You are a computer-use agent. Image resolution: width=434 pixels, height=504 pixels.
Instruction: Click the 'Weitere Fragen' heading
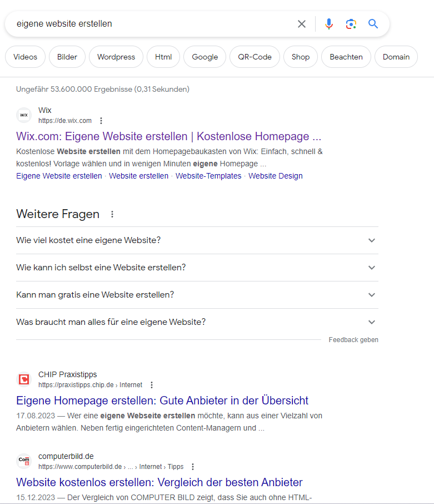[58, 214]
